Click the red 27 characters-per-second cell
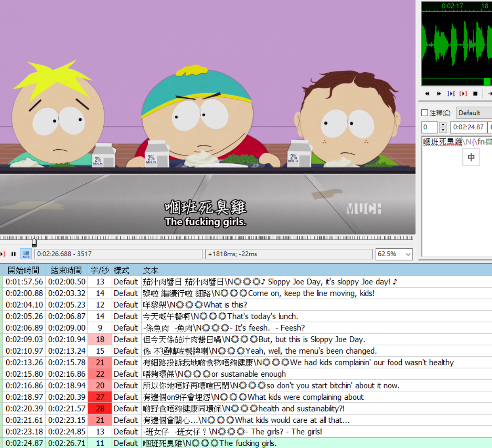This screenshot has width=492, height=448. (100, 397)
